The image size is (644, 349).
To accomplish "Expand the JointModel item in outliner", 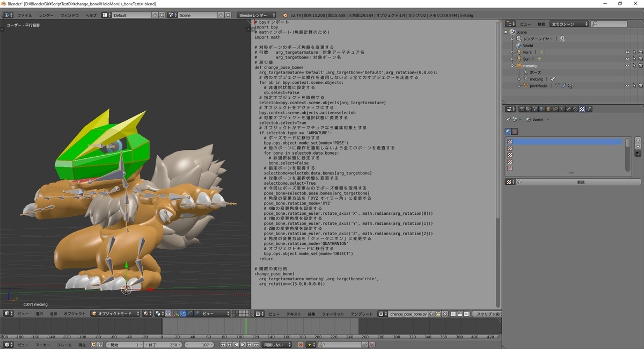I will tap(519, 85).
